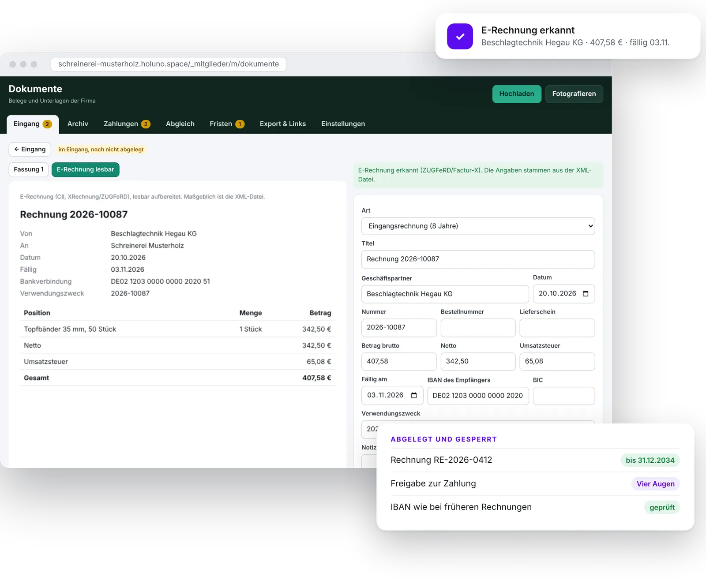The image size is (706, 588).
Task: Open the calendar picker in Datum field
Action: [x=586, y=294]
